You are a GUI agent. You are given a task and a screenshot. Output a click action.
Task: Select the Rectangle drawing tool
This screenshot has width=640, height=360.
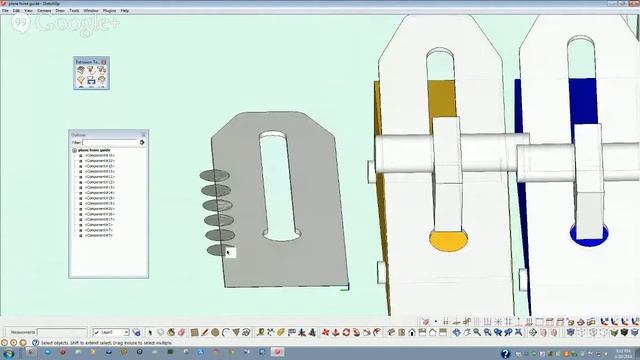tap(194, 333)
